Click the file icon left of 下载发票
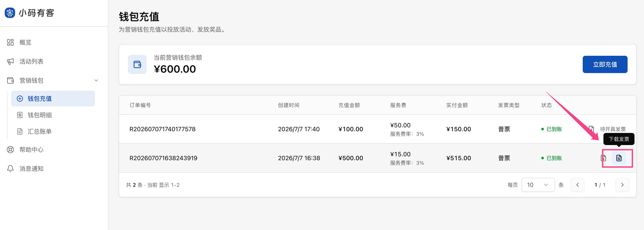Viewport: 644px width, 230px height. [x=603, y=158]
